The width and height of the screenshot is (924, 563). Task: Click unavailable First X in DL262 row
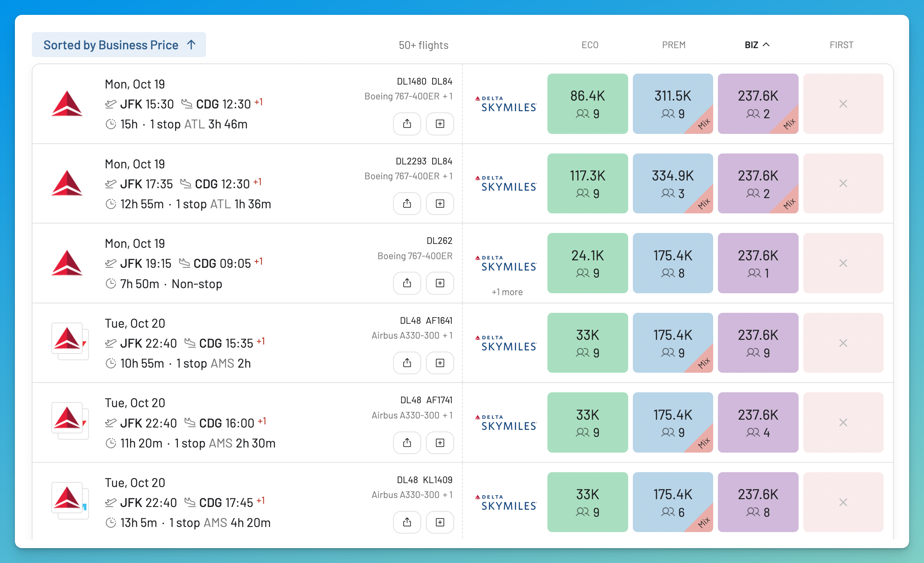tap(843, 263)
